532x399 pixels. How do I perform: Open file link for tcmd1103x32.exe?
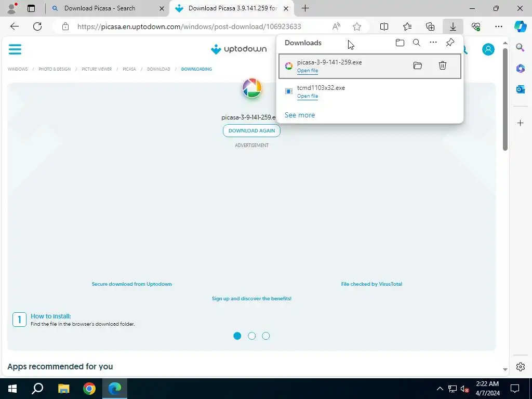308,96
